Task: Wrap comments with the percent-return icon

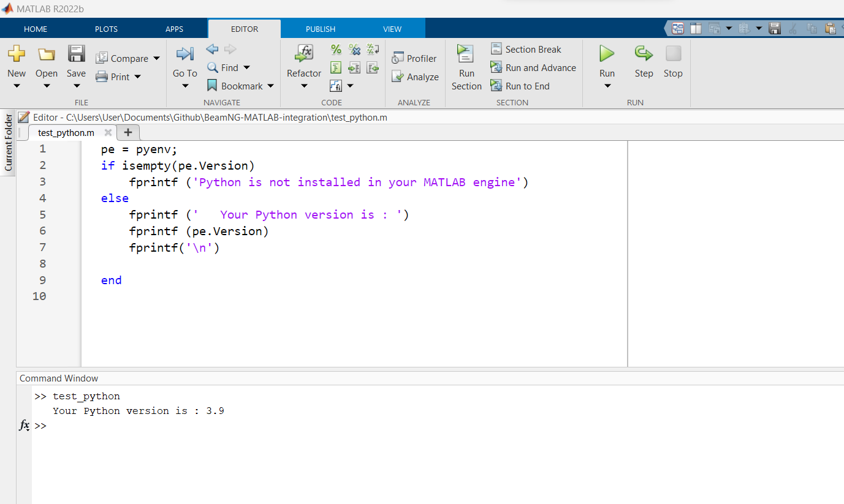Action: pyautogui.click(x=373, y=50)
